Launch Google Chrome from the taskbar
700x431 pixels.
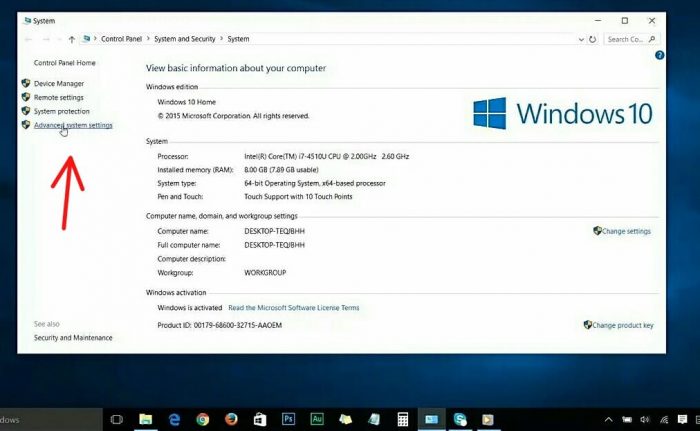point(203,419)
